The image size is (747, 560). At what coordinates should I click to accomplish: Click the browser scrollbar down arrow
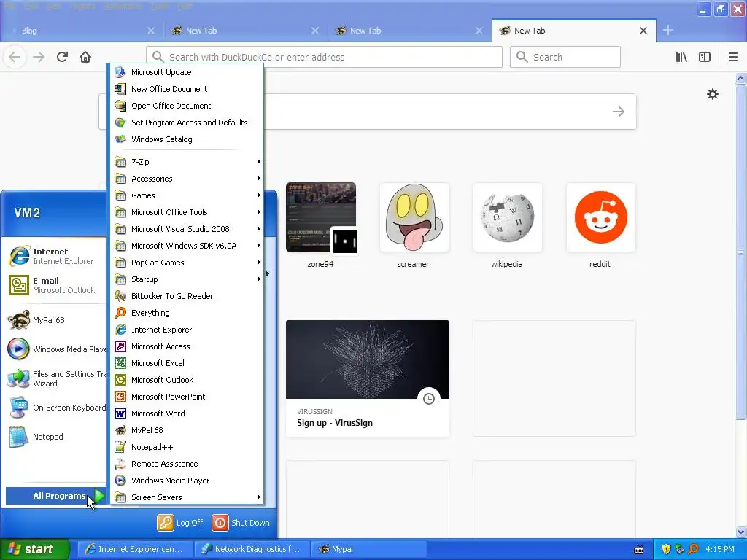pyautogui.click(x=741, y=532)
